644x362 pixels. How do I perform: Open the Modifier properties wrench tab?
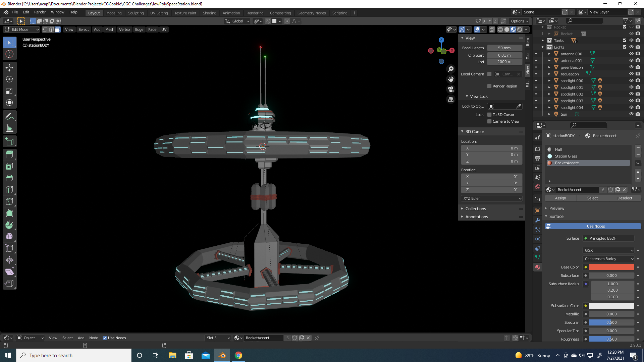pyautogui.click(x=538, y=220)
